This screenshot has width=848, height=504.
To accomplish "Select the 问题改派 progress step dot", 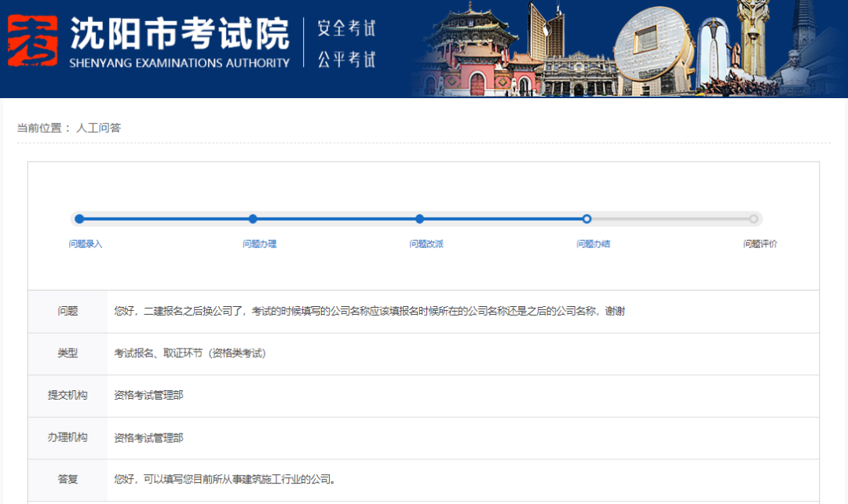I will point(419,219).
